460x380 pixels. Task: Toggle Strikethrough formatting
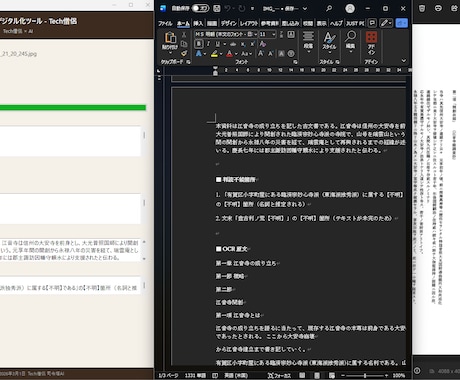point(233,44)
